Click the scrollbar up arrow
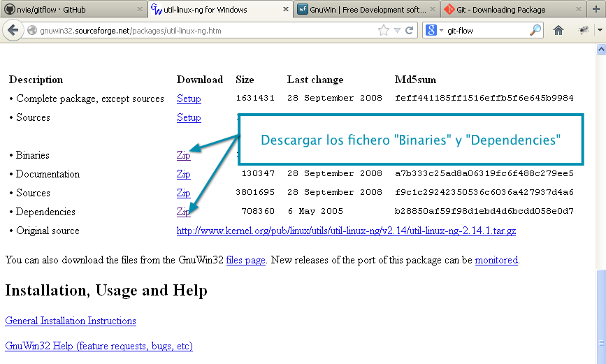This screenshot has width=606, height=364. (x=601, y=50)
